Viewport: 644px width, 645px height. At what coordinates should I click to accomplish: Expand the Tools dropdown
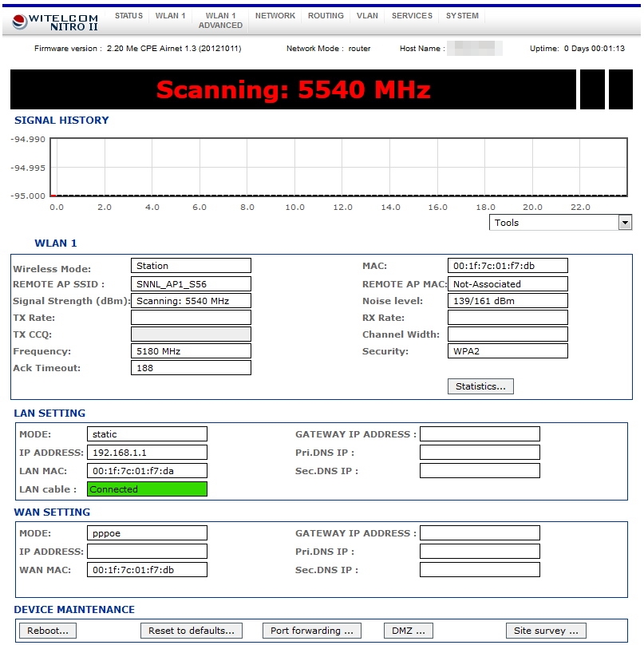[x=560, y=223]
